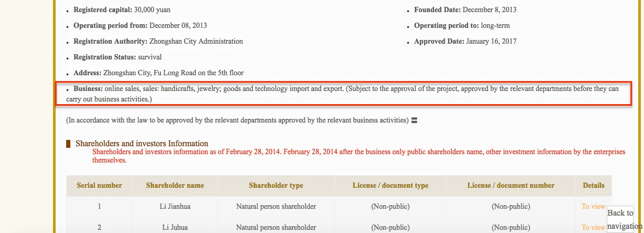The width and height of the screenshot is (644, 233).
Task: Click the collapse icon after business activities note
Action: pos(414,120)
